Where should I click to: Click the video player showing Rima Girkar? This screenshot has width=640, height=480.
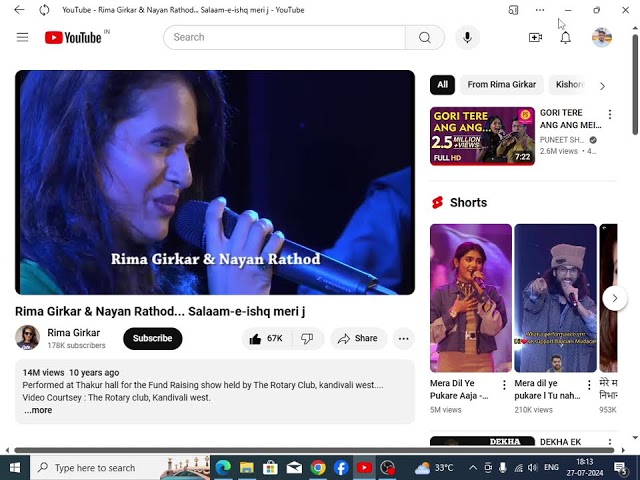point(215,182)
